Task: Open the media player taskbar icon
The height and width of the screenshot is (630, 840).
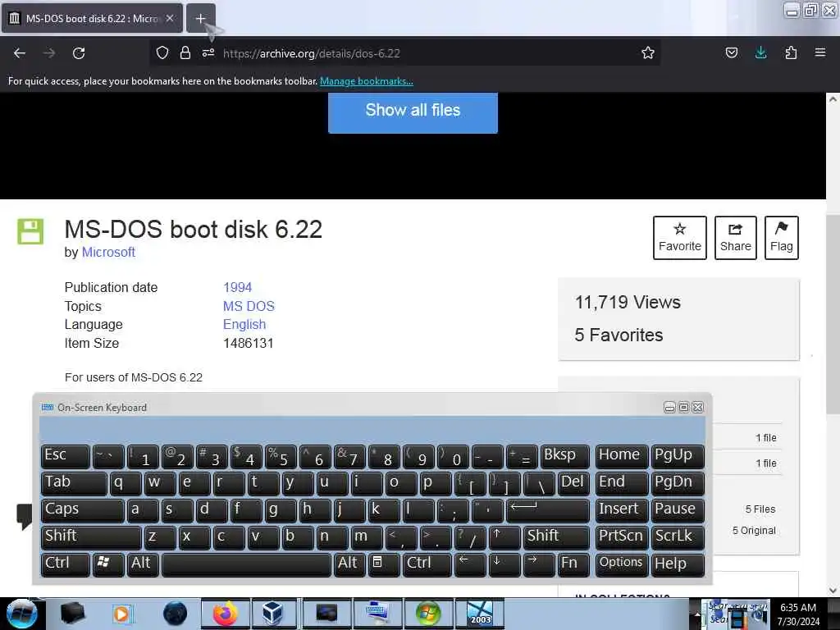Action: point(123,614)
